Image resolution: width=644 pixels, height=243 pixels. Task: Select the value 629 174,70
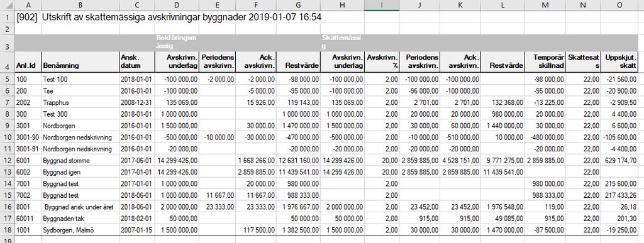(619, 160)
